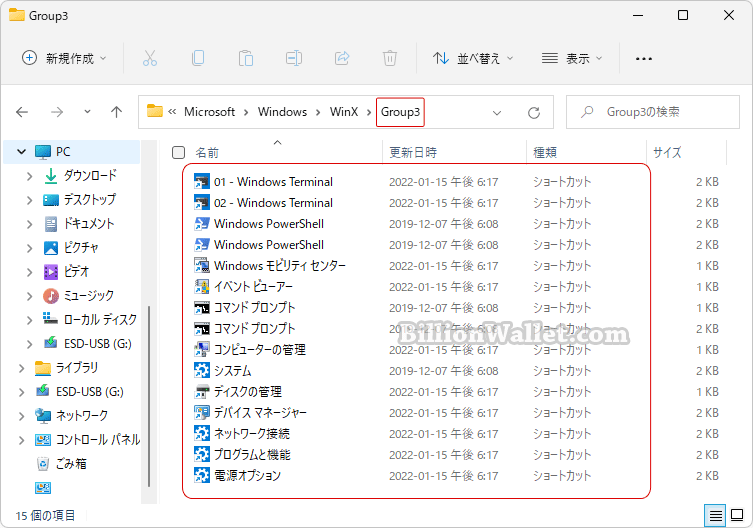
Task: Open the 並べ替え sort dropdown
Action: point(473,59)
